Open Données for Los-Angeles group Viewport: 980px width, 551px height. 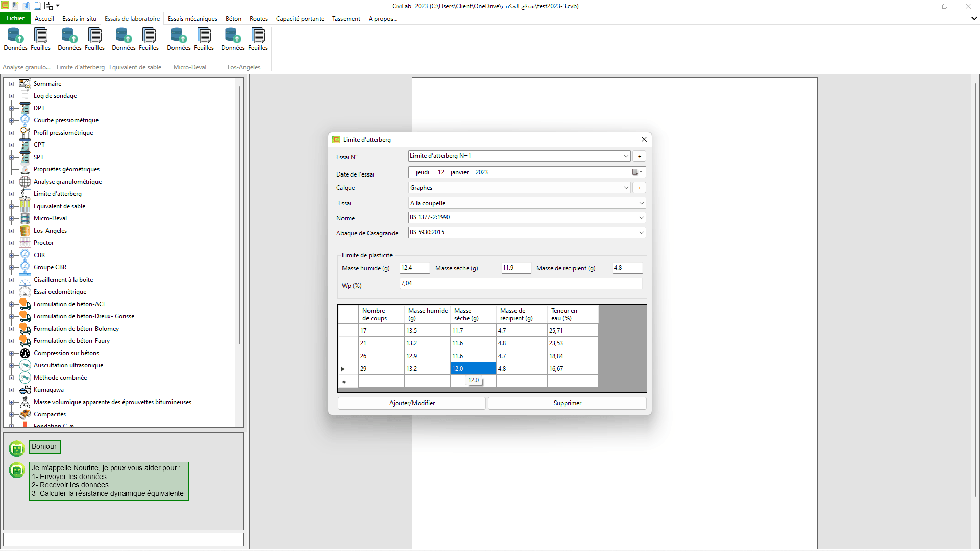click(x=233, y=39)
